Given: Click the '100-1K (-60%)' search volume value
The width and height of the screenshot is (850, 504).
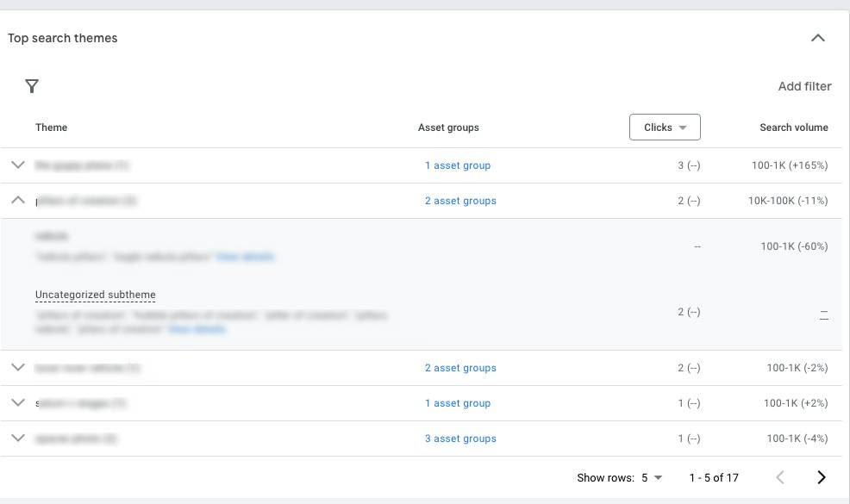Looking at the screenshot, I should 794,246.
